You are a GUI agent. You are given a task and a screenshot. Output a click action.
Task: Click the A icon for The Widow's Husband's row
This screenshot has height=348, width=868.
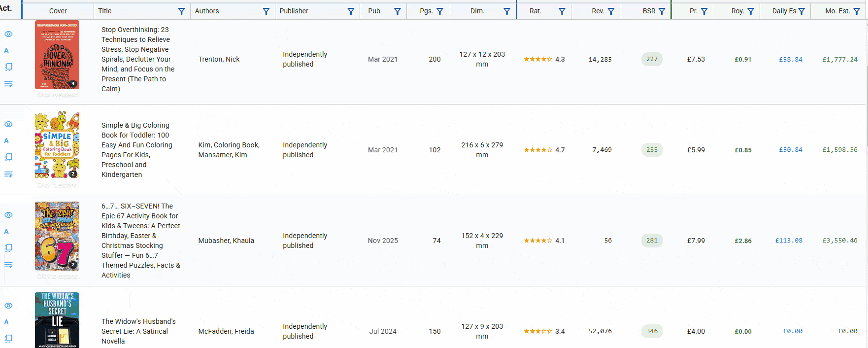click(x=6, y=322)
